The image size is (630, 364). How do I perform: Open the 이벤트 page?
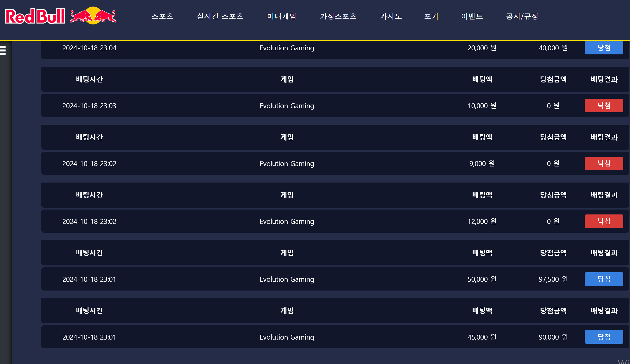pyautogui.click(x=472, y=16)
